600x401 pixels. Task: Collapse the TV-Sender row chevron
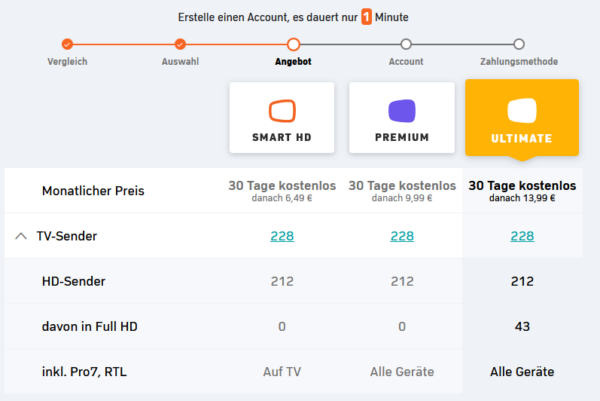pos(21,237)
